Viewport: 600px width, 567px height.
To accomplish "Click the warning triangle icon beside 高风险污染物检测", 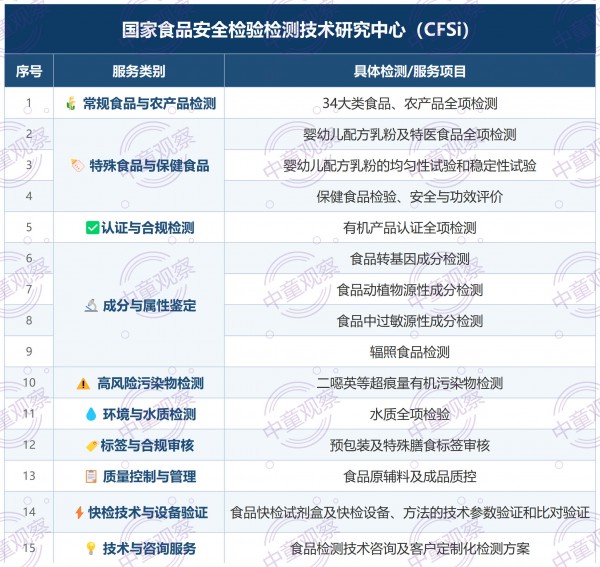I will tap(83, 383).
